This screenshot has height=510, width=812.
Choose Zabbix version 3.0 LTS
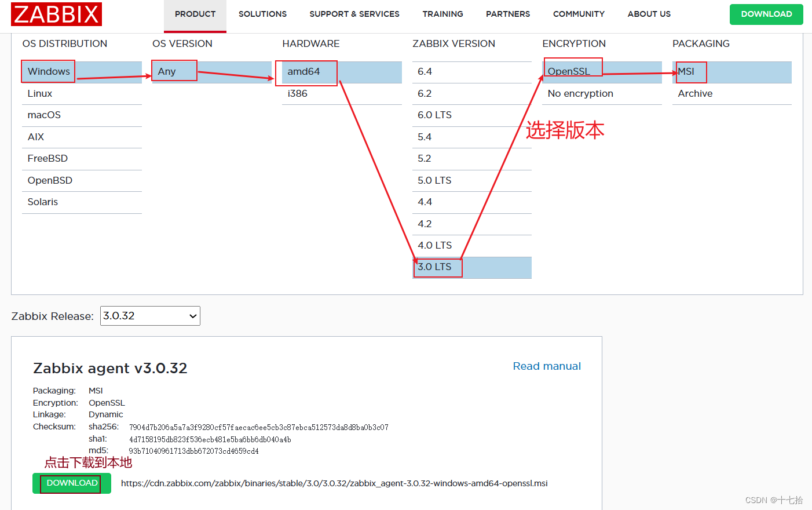[x=472, y=267]
